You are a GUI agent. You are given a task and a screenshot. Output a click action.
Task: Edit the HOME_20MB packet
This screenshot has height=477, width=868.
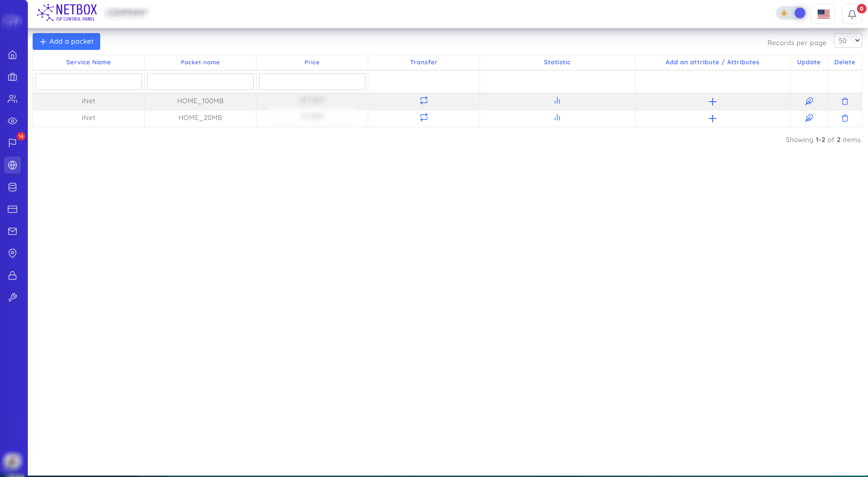point(809,118)
